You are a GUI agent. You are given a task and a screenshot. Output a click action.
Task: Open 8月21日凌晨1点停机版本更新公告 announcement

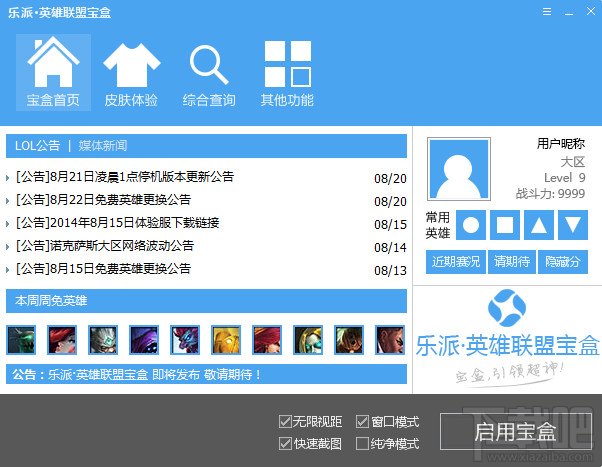125,177
